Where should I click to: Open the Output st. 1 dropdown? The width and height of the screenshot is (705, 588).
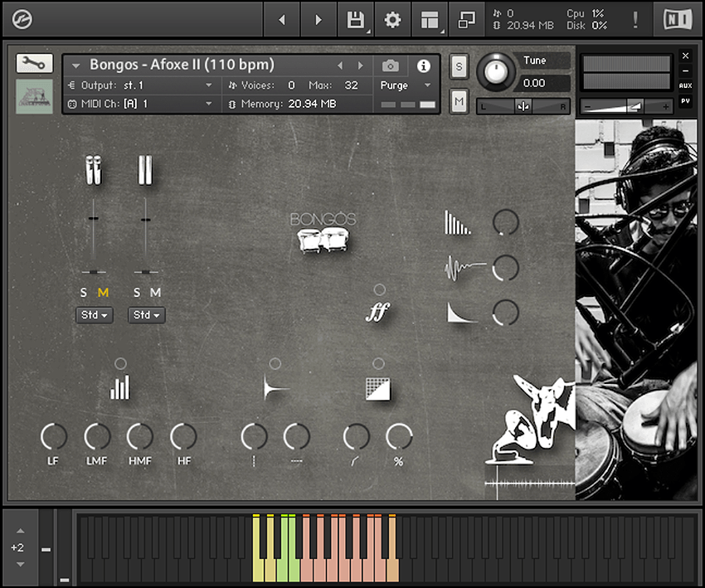139,85
